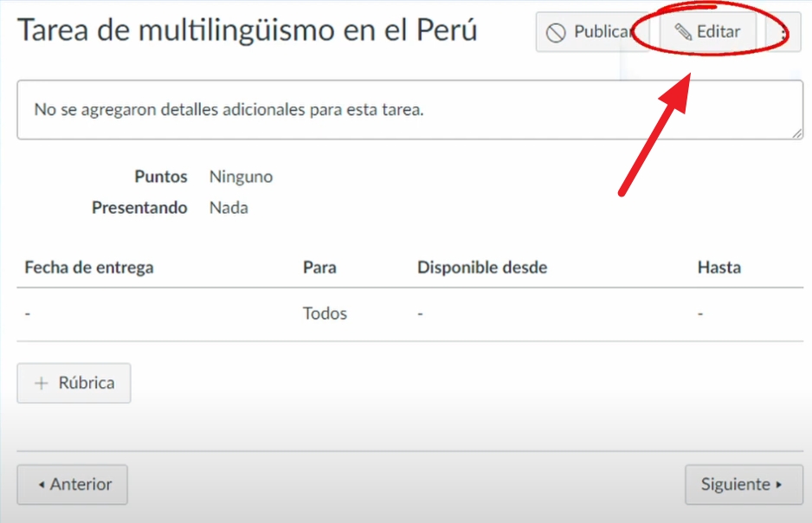This screenshot has width=812, height=523.
Task: Go to the Siguiente item
Action: click(744, 485)
